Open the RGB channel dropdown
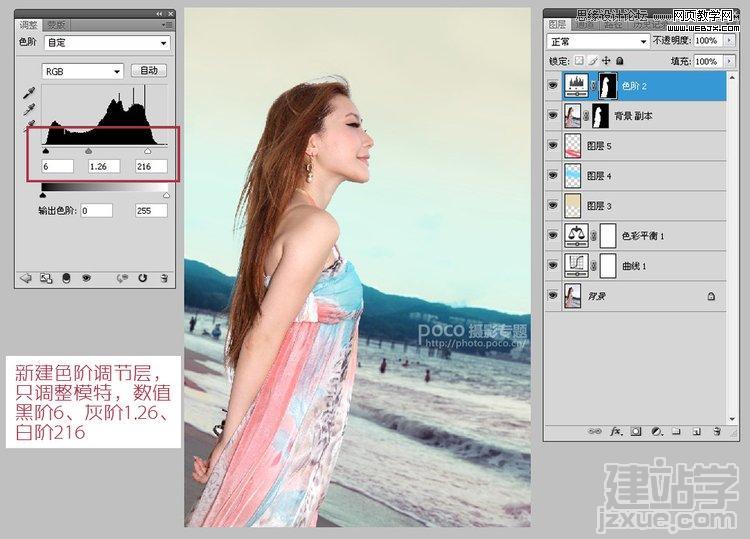Screen dimensions: 750x539 [x=82, y=71]
